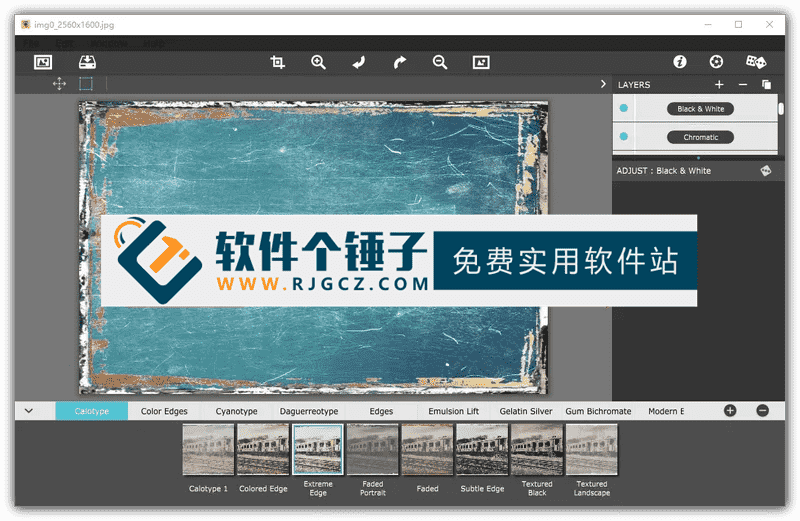Apply the Faded preset thumbnail

(x=427, y=449)
